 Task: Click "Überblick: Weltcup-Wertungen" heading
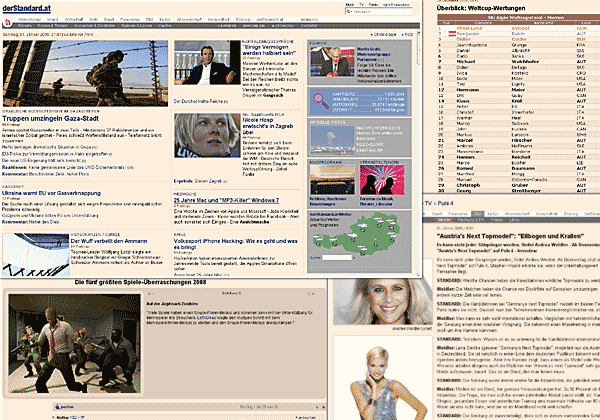(x=481, y=8)
